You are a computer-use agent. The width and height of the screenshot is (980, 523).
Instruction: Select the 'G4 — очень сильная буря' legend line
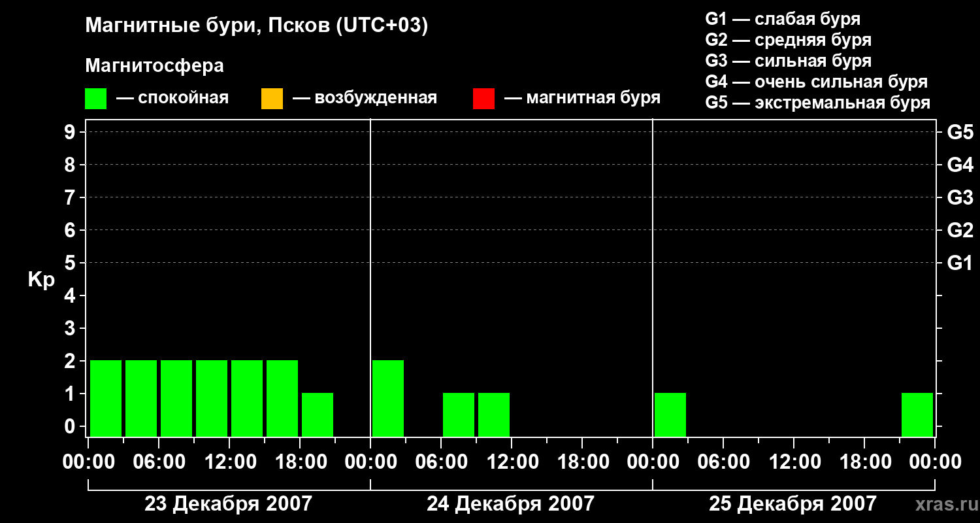[817, 82]
